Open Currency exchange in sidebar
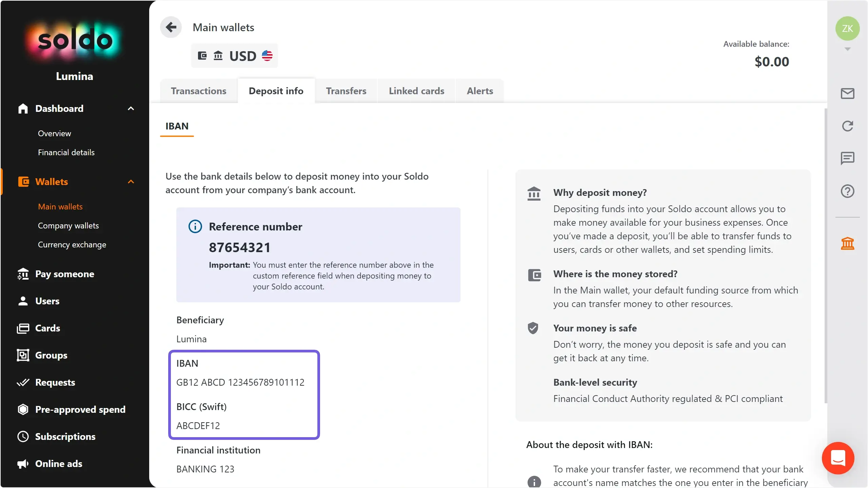868x488 pixels. click(72, 245)
